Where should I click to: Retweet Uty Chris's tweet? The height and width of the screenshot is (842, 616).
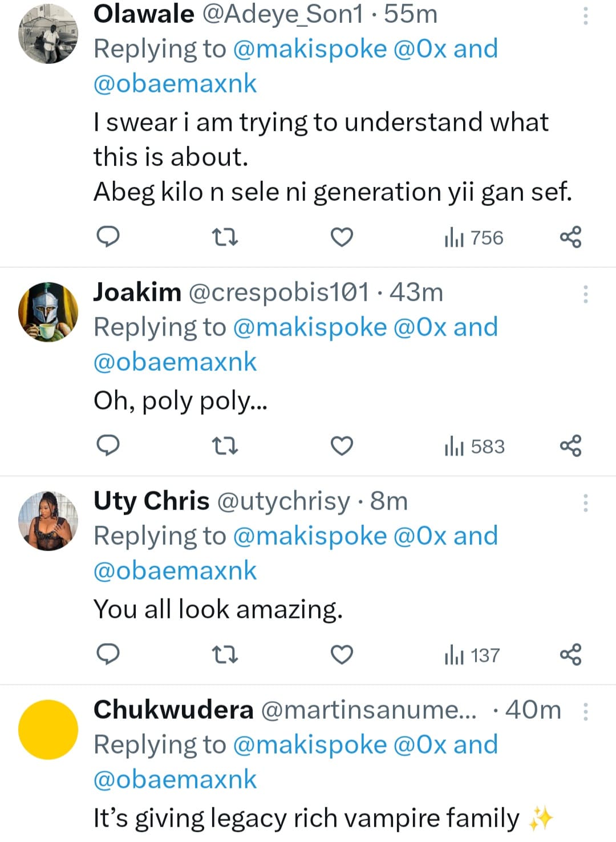[x=224, y=654]
